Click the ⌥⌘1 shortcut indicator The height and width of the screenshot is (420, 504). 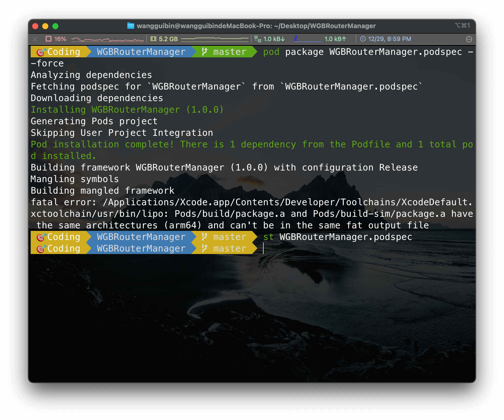pos(462,25)
